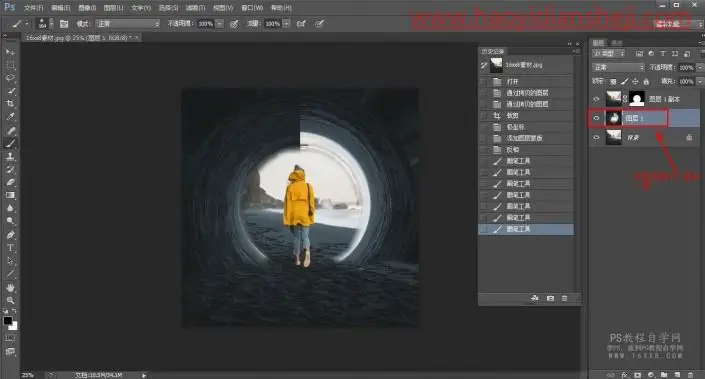Toggle lock transparent pixels
Image resolution: width=705 pixels, height=379 pixels.
click(x=613, y=81)
